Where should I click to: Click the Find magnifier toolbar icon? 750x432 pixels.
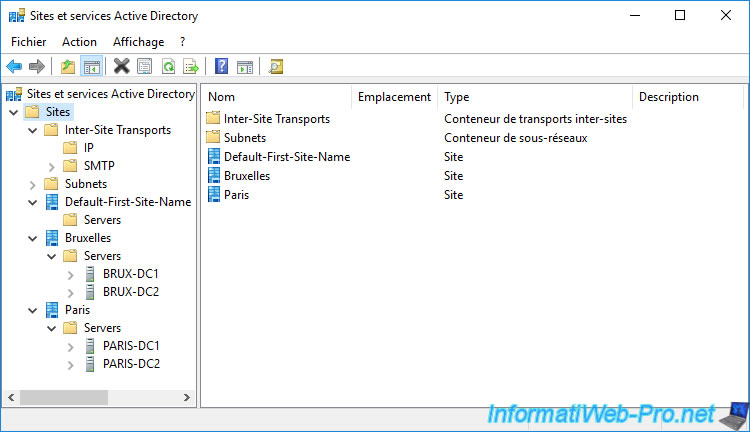coord(276,67)
